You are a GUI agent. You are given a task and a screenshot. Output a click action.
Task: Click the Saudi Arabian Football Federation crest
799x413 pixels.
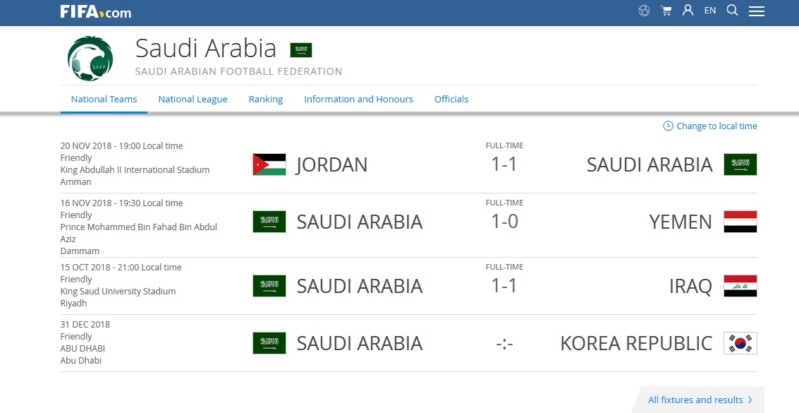(x=90, y=58)
